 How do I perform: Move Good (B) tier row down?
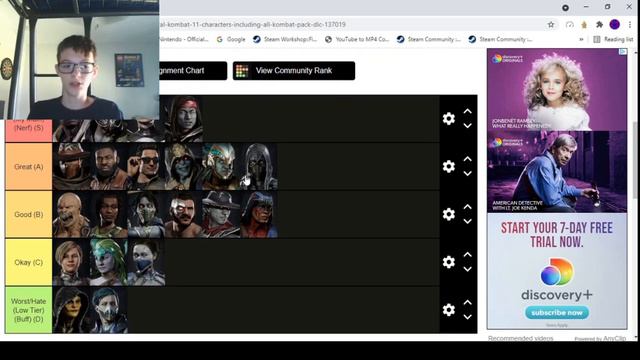468,221
